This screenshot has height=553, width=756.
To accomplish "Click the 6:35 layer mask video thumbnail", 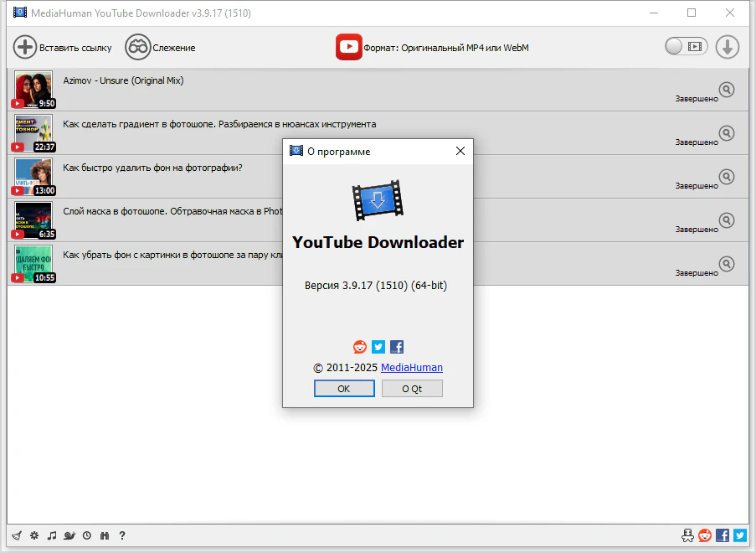I will pos(33,220).
